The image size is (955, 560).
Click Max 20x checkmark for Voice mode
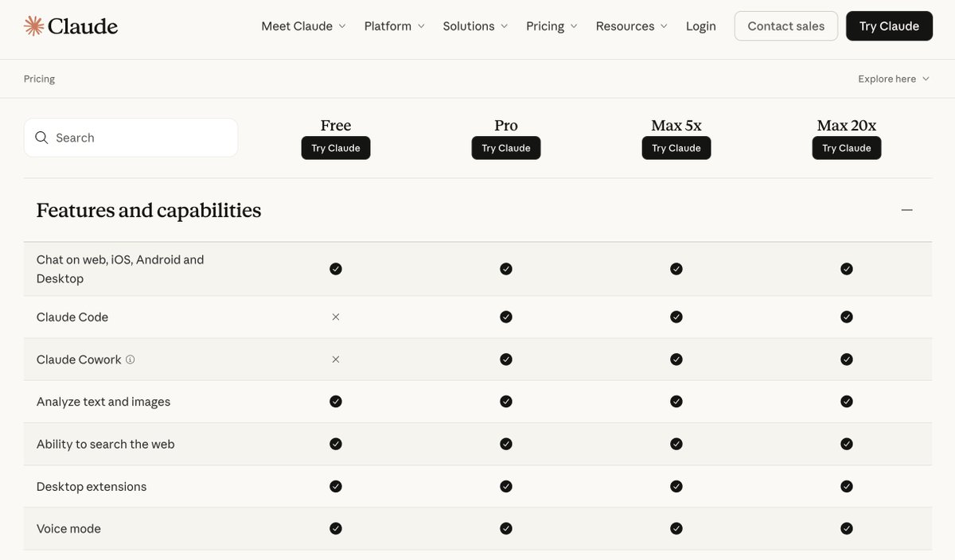(x=847, y=528)
